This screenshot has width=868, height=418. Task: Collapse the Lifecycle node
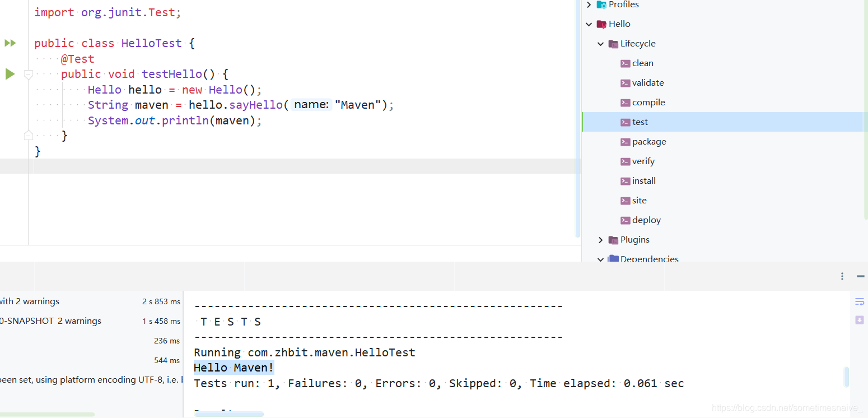(600, 44)
